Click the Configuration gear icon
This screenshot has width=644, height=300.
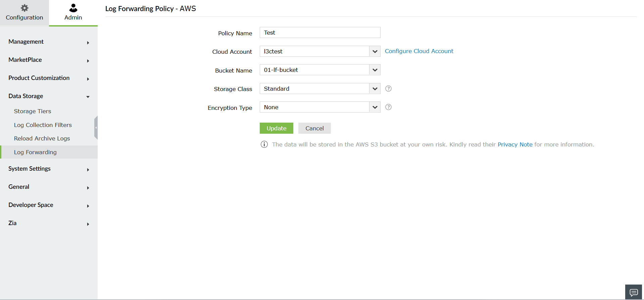click(x=24, y=8)
